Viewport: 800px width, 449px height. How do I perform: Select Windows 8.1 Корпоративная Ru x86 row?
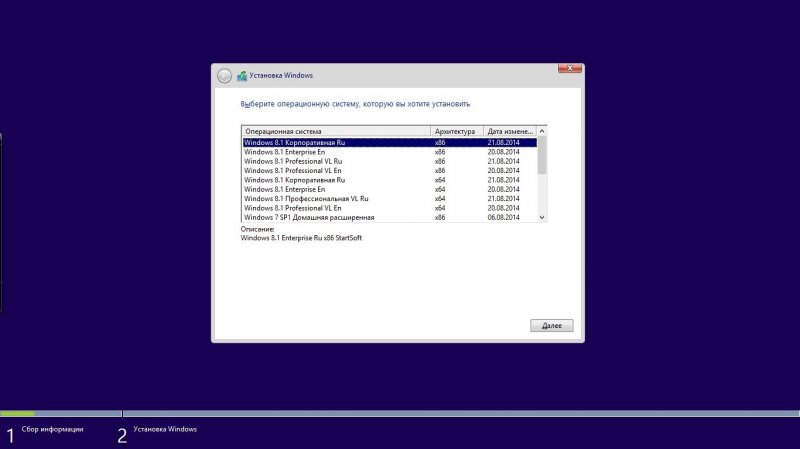[390, 142]
